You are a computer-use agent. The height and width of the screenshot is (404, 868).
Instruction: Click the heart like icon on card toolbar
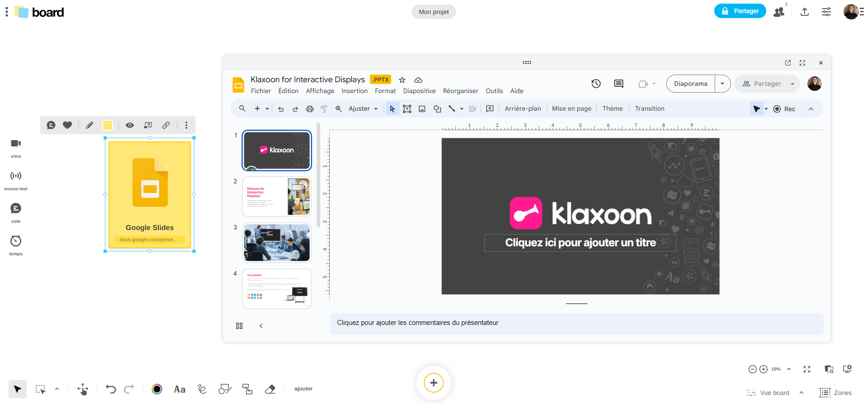67,125
